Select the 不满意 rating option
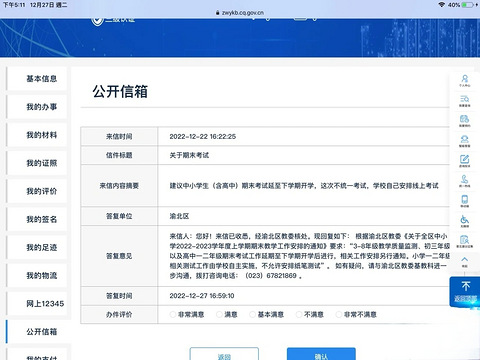 310,314
